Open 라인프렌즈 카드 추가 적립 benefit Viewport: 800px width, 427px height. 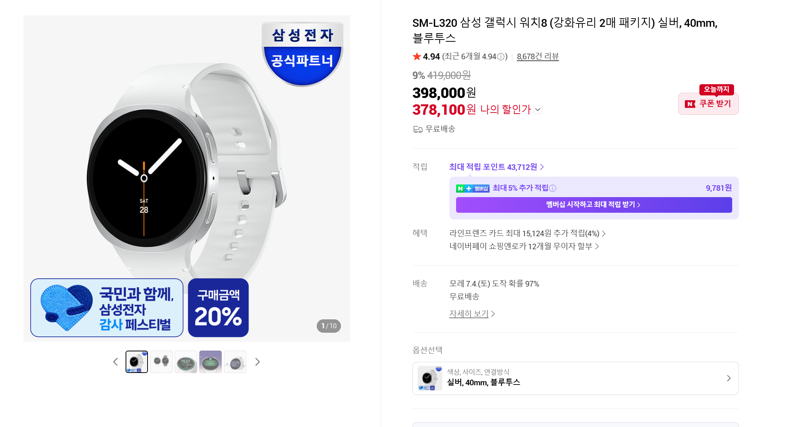tap(528, 234)
